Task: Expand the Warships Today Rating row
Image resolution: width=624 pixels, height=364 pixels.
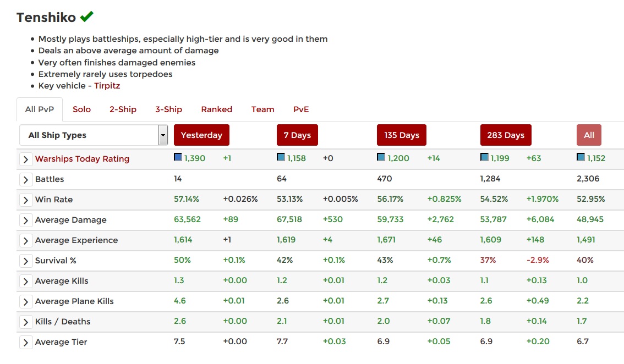Action: tap(26, 159)
